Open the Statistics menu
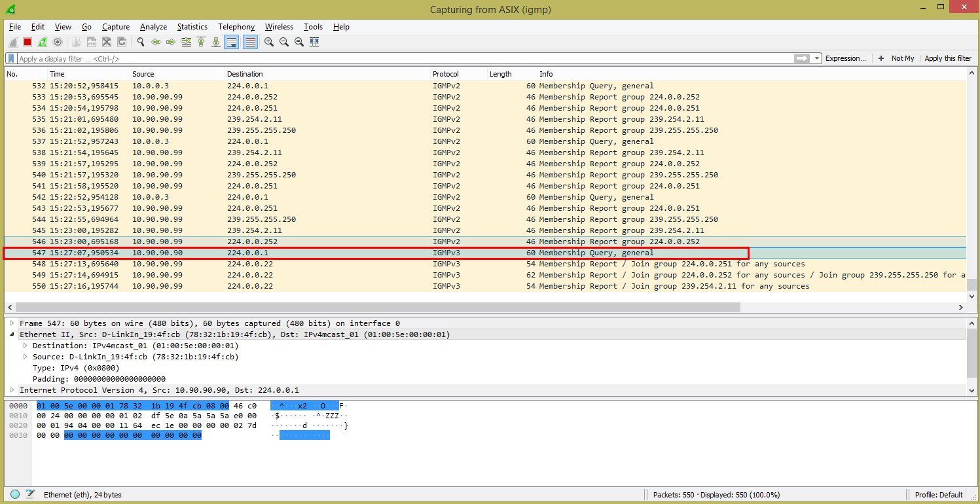The height and width of the screenshot is (504, 980). coord(192,27)
